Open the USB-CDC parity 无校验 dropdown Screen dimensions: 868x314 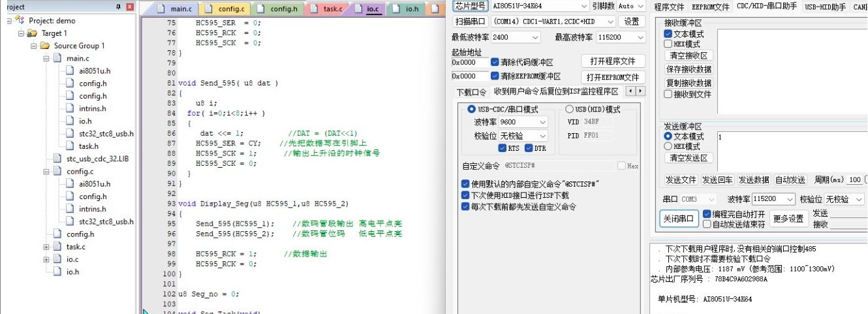pyautogui.click(x=543, y=136)
